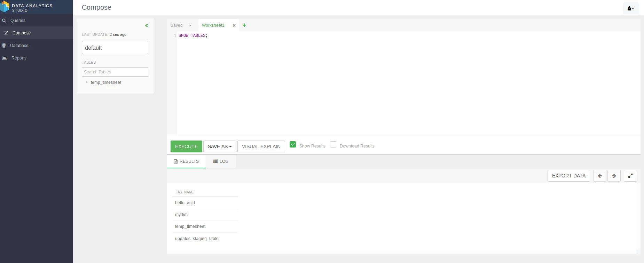This screenshot has width=644, height=263.
Task: Enable the Download Results checkbox
Action: pyautogui.click(x=333, y=144)
